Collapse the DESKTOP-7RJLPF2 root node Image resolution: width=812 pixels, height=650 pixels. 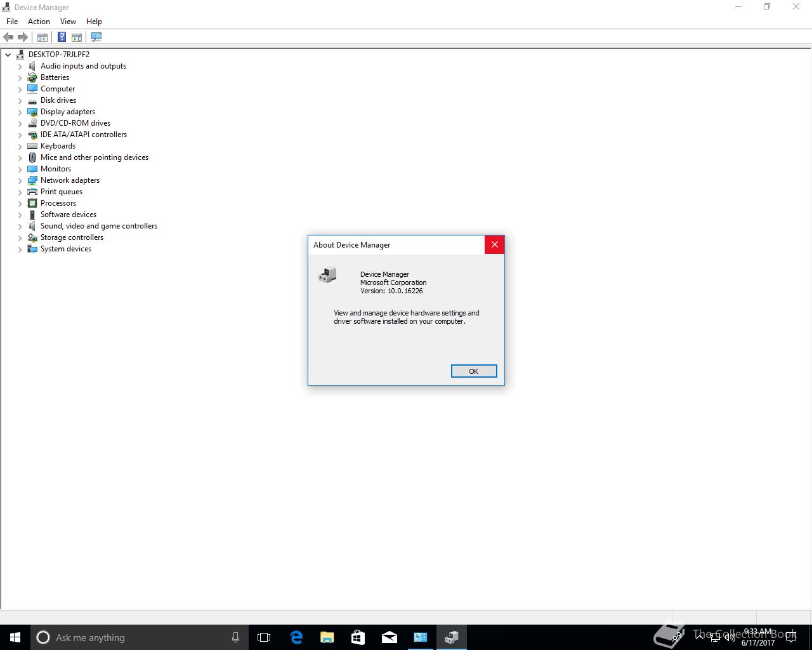pos(8,55)
